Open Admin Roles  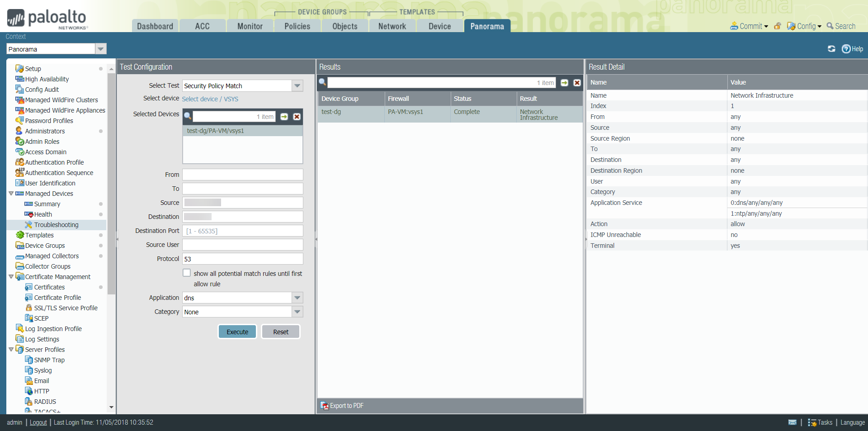click(x=42, y=142)
